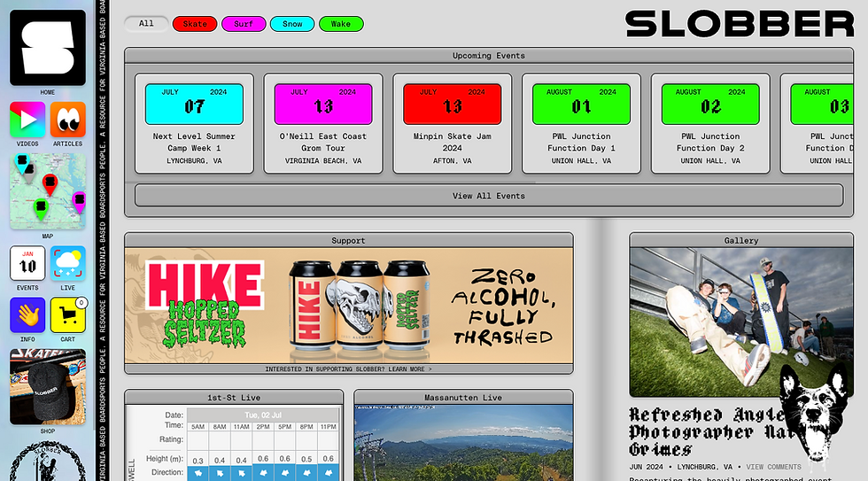Open the Info waving hand icon
Viewport: 868px width, 481px height.
(x=27, y=315)
